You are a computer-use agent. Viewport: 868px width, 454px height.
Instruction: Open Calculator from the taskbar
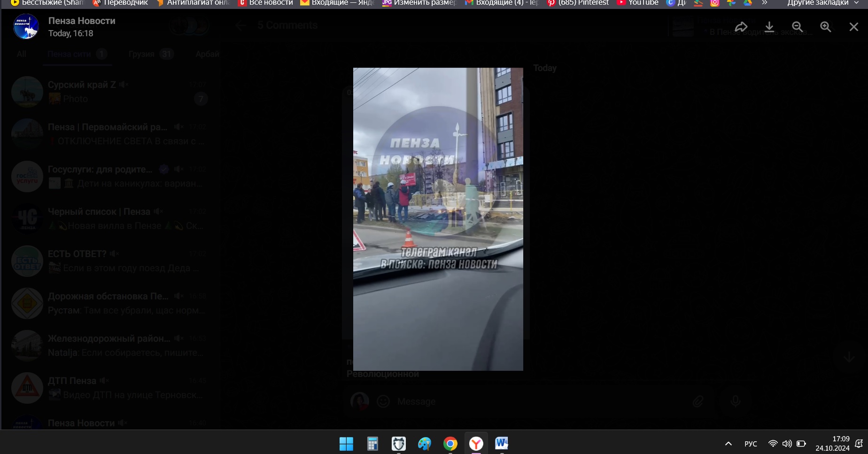[x=372, y=444]
